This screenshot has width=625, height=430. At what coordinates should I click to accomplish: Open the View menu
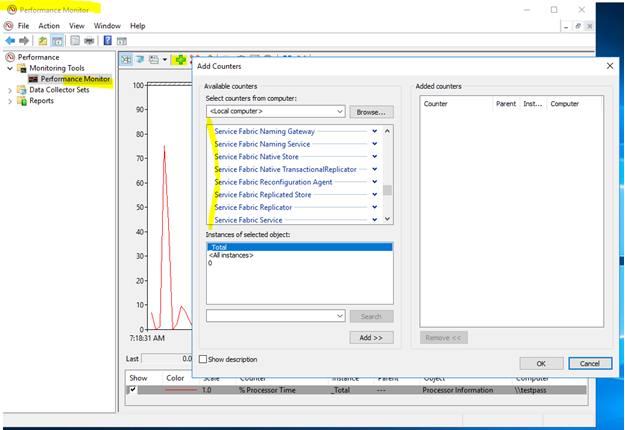77,26
